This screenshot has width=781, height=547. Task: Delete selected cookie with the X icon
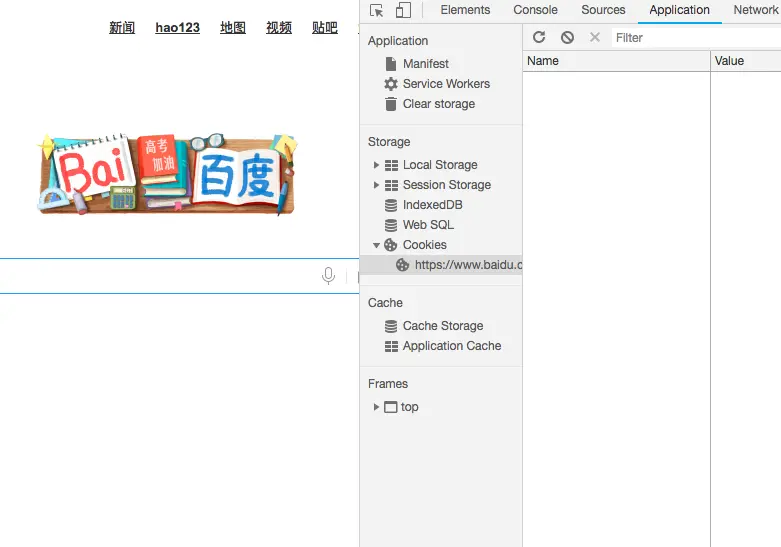[x=595, y=37]
